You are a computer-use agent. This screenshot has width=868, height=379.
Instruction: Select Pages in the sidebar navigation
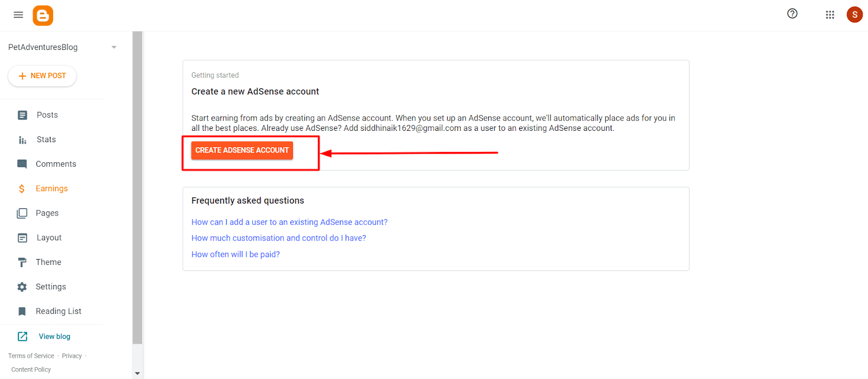[x=47, y=212]
